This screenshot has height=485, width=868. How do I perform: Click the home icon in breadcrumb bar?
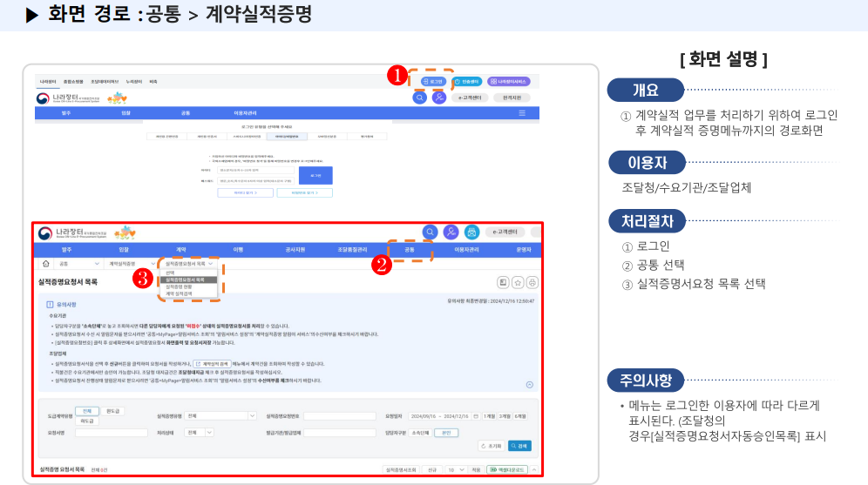click(46, 264)
